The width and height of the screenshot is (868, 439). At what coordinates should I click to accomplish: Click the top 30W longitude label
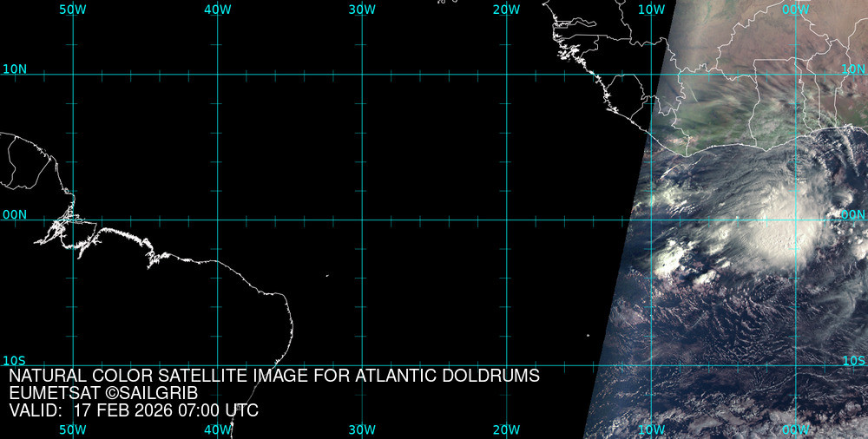coord(361,9)
